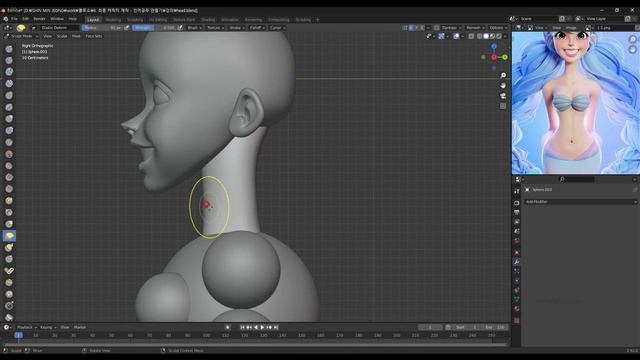
Task: Click the Radius value slider
Action: pos(102,28)
